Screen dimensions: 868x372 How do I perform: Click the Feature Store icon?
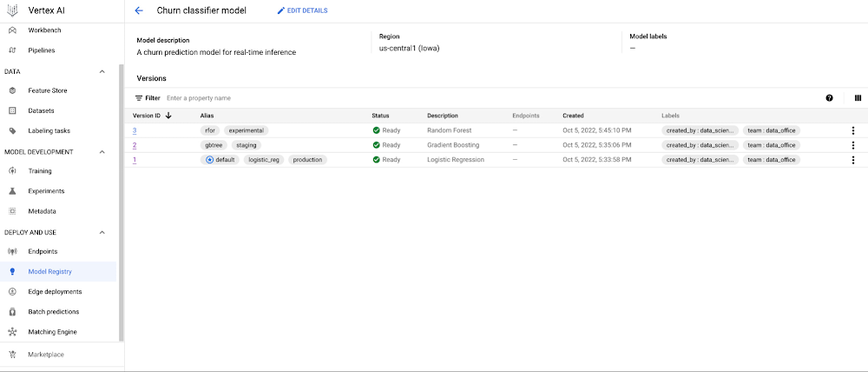12,90
